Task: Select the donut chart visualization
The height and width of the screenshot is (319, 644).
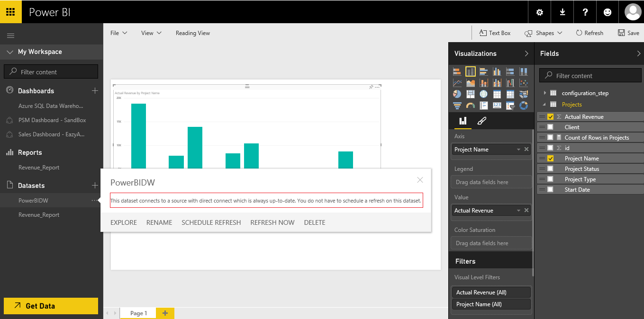Action: coord(524,106)
